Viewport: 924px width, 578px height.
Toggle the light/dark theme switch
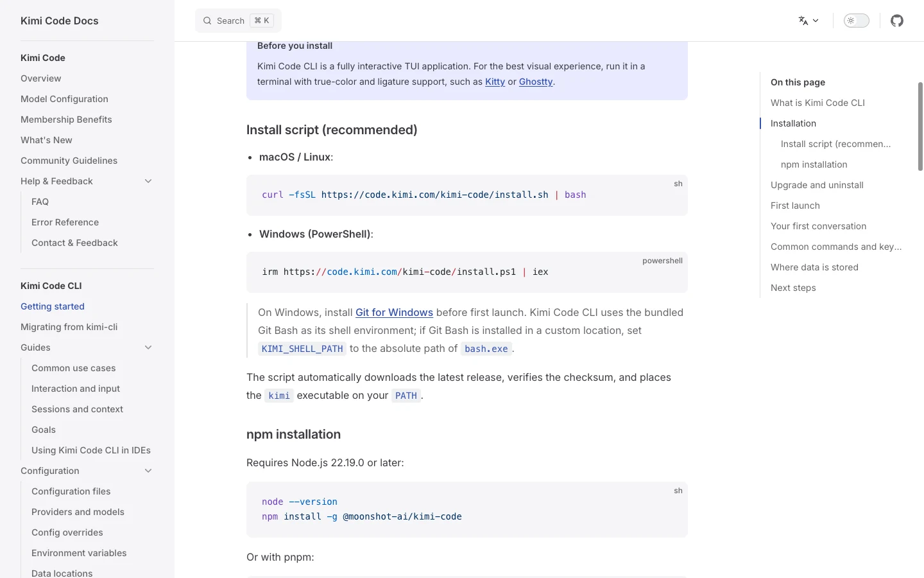tap(856, 21)
